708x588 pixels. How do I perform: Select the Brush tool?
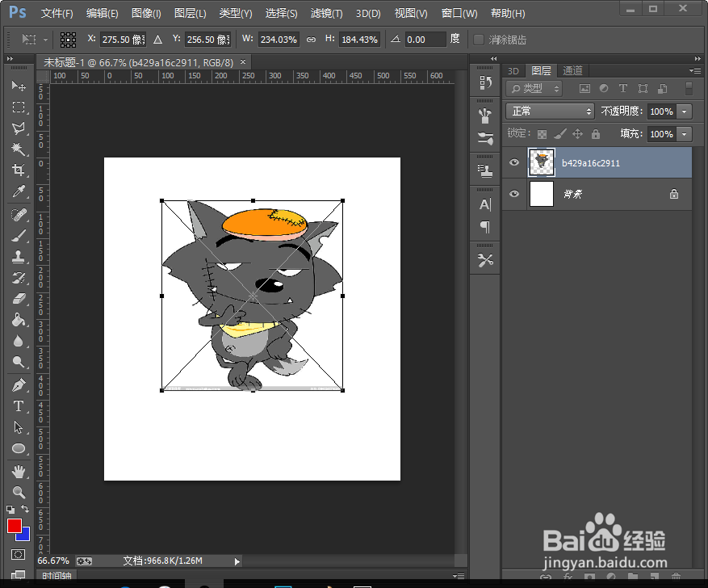(x=19, y=236)
